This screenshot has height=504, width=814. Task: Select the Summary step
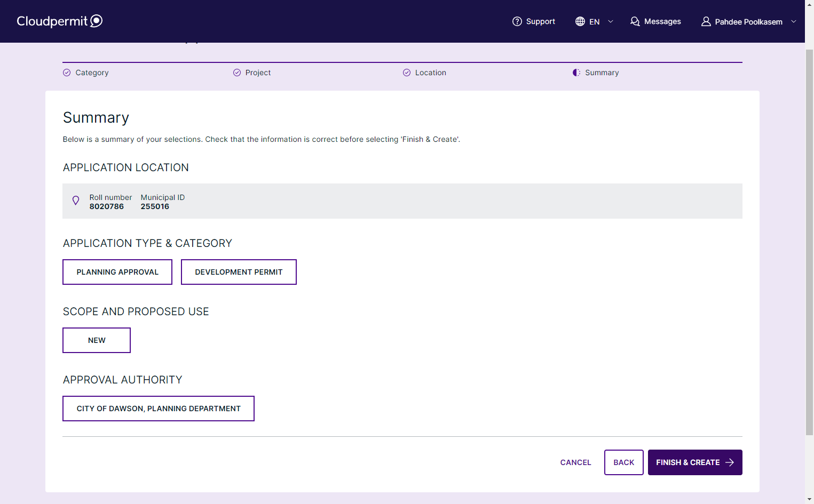[596, 73]
